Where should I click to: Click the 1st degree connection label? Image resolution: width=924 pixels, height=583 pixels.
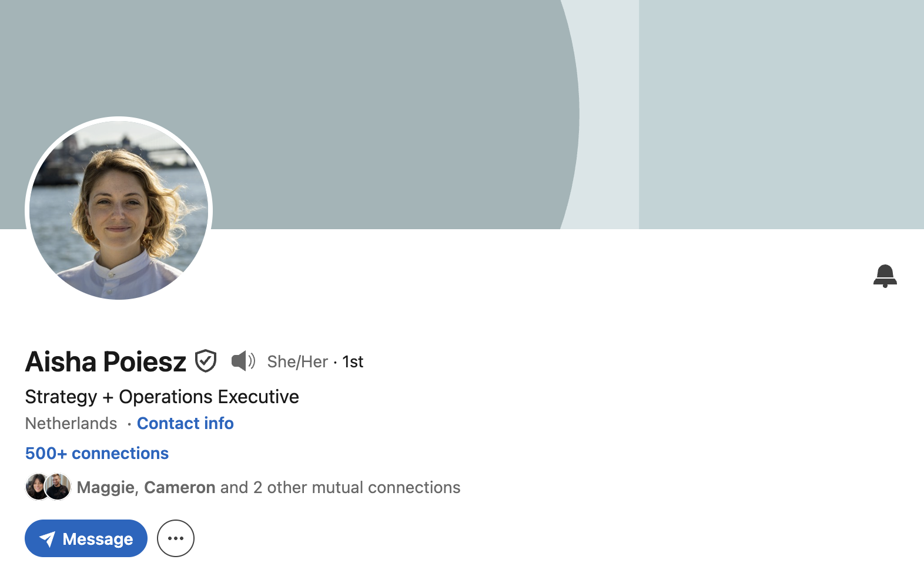point(353,361)
